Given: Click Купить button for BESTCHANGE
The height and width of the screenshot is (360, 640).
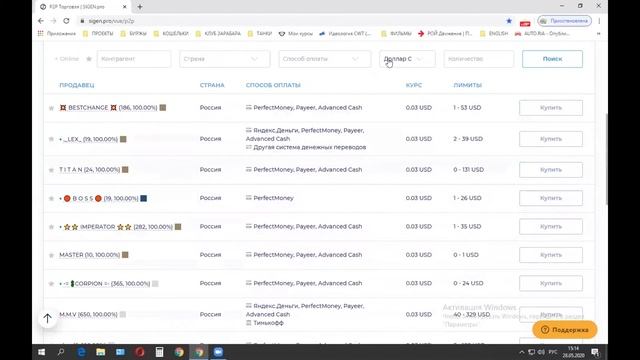Looking at the screenshot, I should [x=551, y=108].
